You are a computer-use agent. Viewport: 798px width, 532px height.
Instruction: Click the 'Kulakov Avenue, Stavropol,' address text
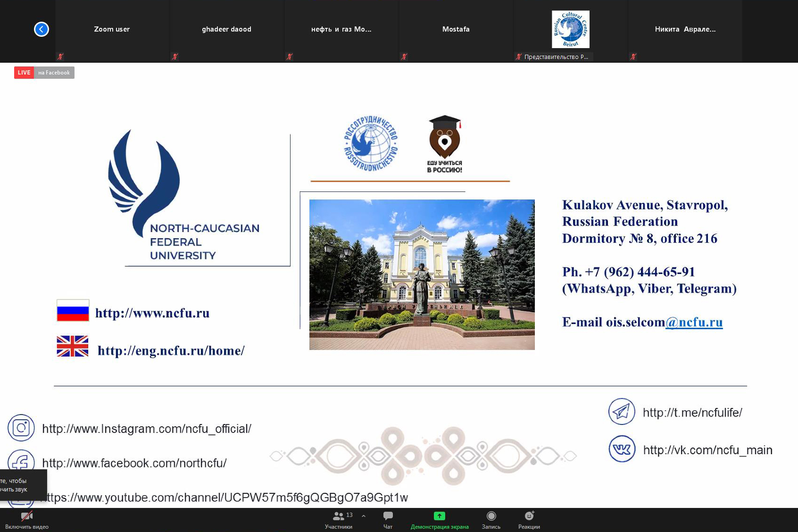[645, 205]
